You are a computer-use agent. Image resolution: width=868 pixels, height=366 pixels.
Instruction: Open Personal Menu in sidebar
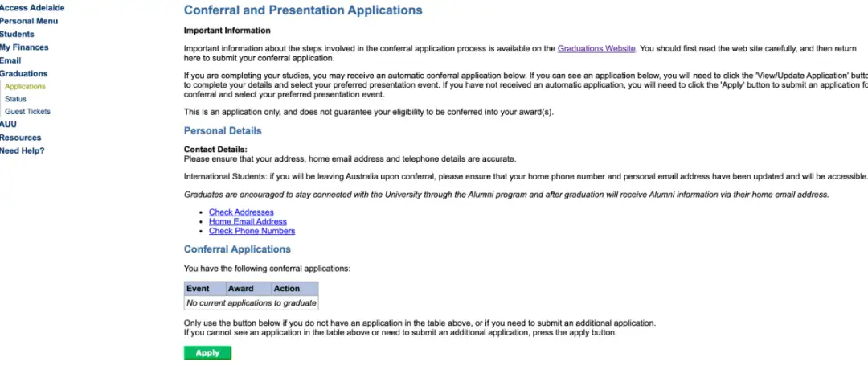(29, 21)
